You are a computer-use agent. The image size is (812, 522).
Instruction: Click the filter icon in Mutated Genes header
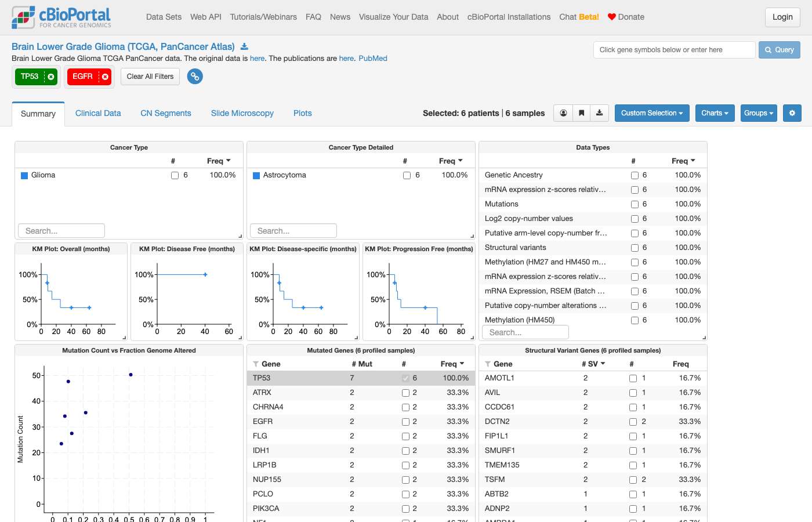tap(256, 364)
